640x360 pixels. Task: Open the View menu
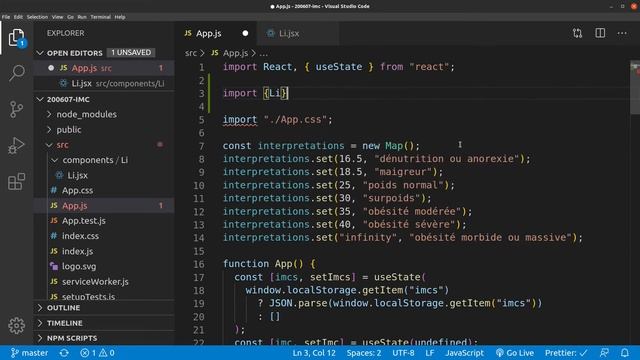(57, 17)
